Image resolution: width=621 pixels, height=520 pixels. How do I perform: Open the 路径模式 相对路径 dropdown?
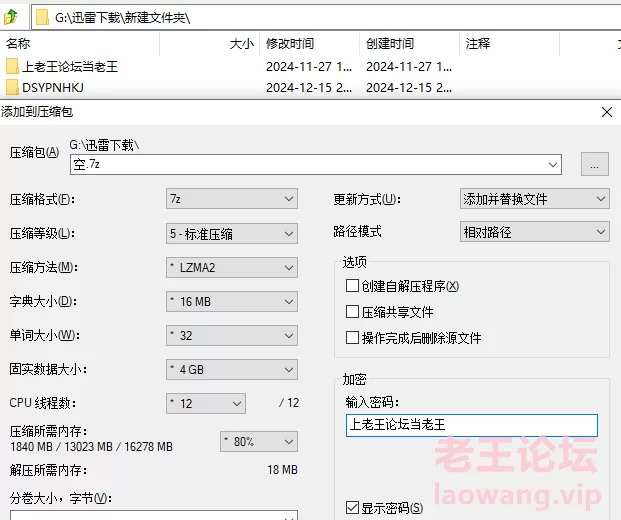coord(535,232)
